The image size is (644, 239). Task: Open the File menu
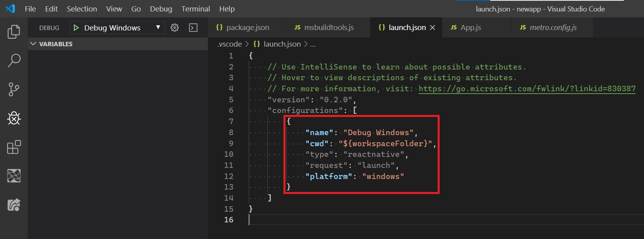pyautogui.click(x=30, y=9)
